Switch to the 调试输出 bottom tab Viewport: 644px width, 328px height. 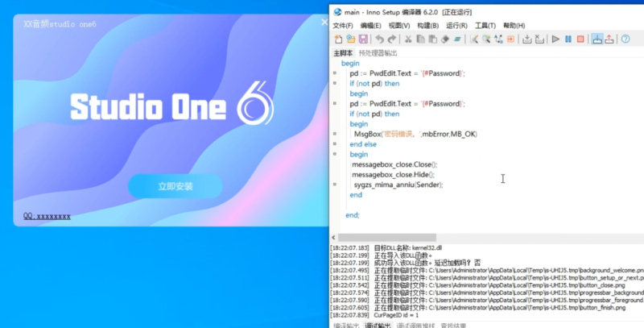click(378, 325)
